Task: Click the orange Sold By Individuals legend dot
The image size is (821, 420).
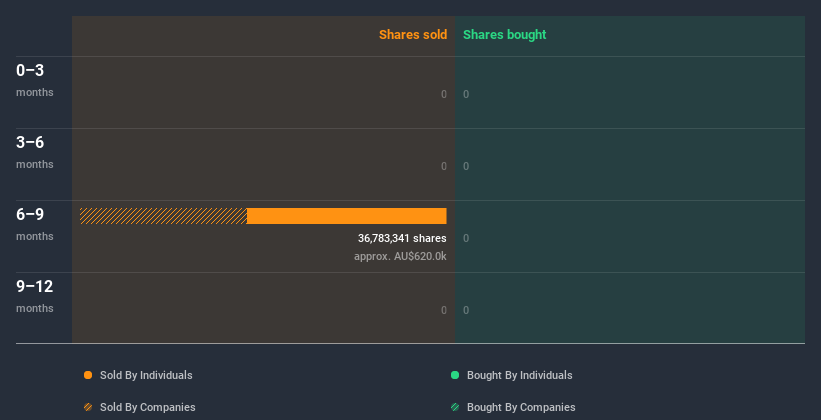Action: tap(88, 375)
